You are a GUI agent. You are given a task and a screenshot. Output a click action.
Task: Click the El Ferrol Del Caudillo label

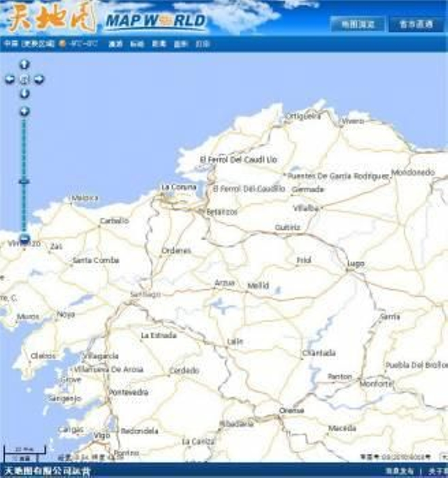click(249, 188)
